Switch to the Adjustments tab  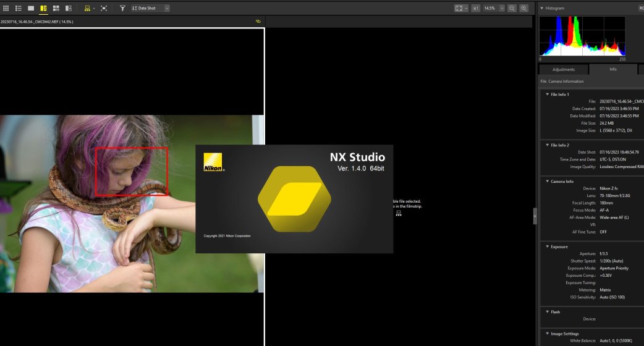(564, 69)
